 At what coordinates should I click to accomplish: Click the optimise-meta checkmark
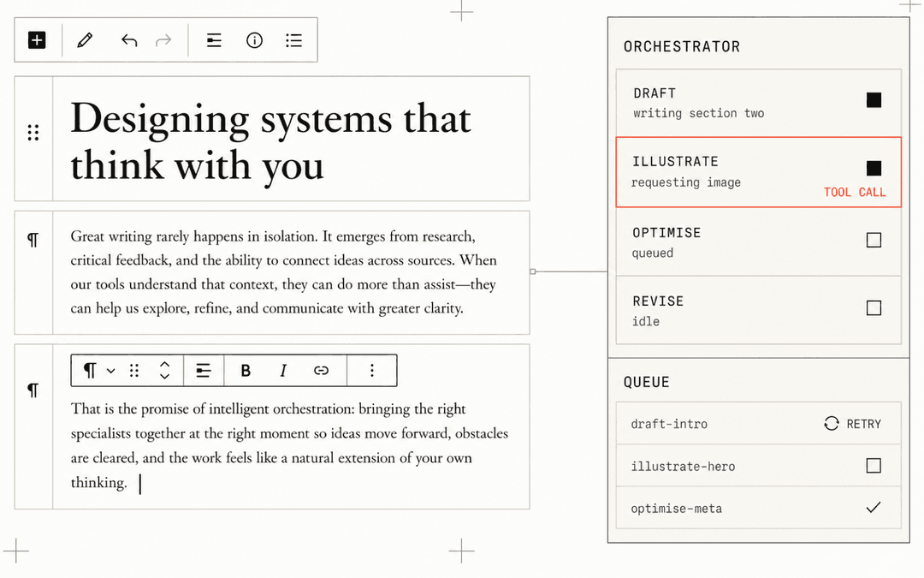click(874, 507)
